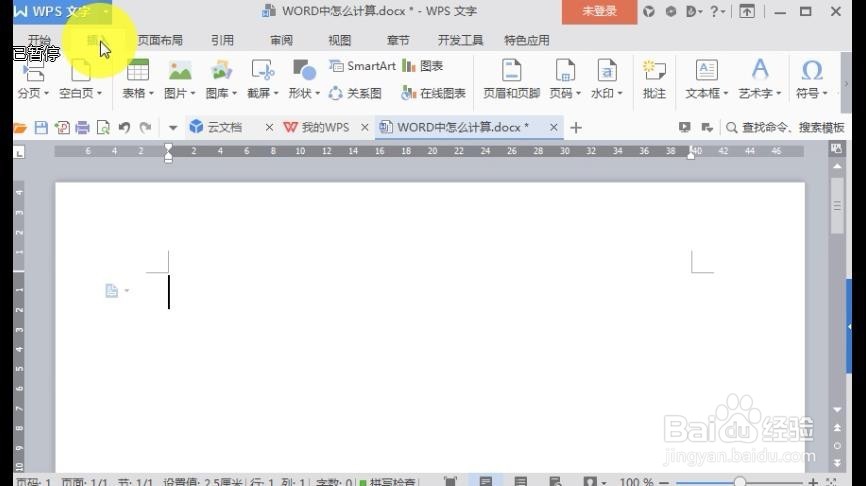Click the 查找命令 search field
Viewport: 866px width, 486px height.
[786, 128]
